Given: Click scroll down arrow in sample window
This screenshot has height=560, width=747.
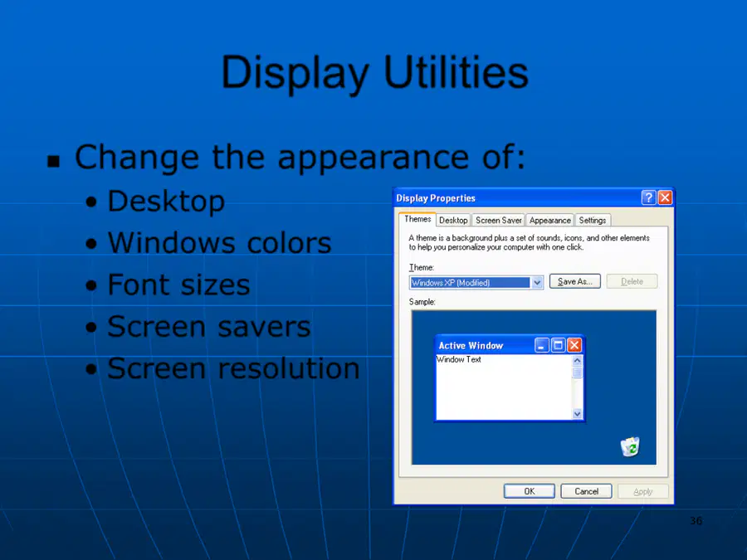Looking at the screenshot, I should tap(577, 414).
